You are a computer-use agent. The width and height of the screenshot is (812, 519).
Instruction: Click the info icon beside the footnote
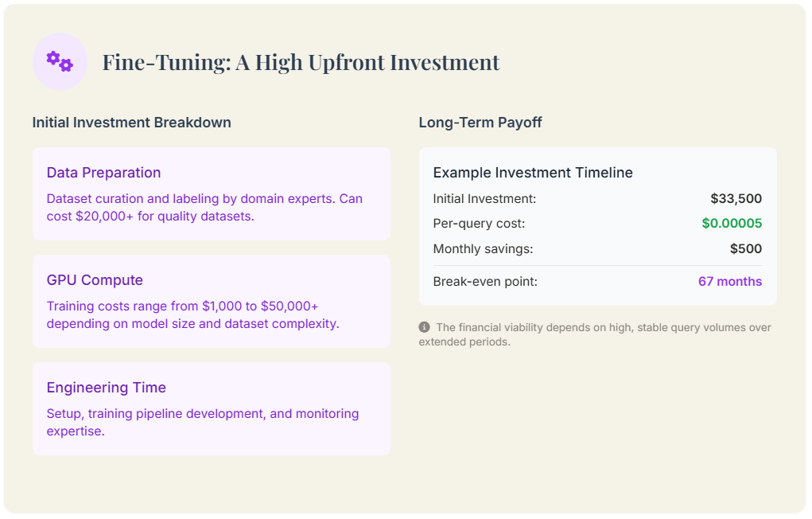coord(425,327)
